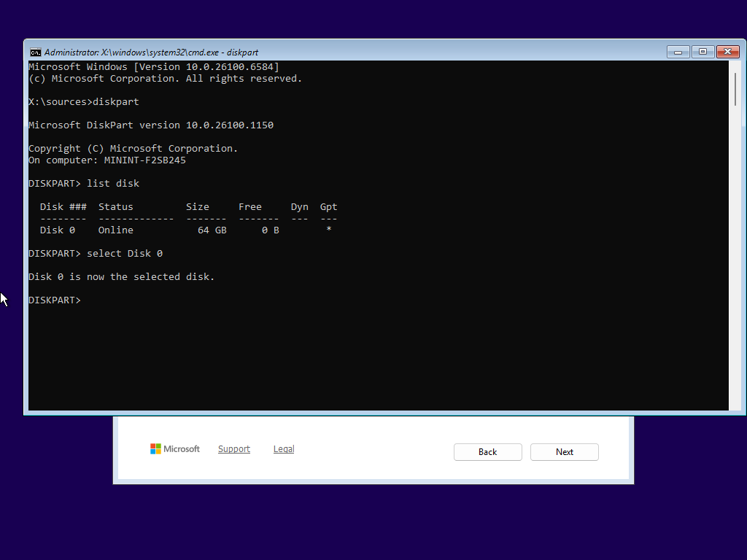This screenshot has height=560, width=747.
Task: Click the cmd.exe - diskpart title bar text
Action: [x=151, y=52]
